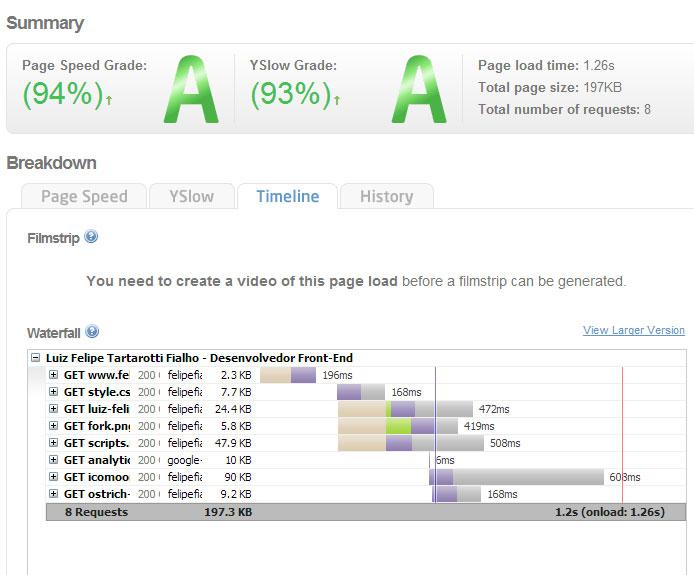
Task: Click the 6ms timing label
Action: tap(445, 460)
